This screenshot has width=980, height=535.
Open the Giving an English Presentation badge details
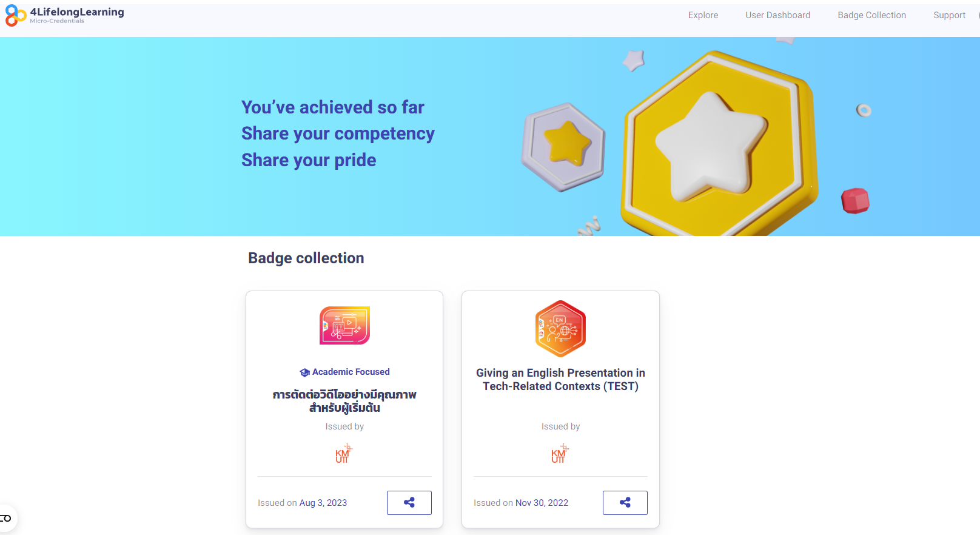[x=560, y=379]
